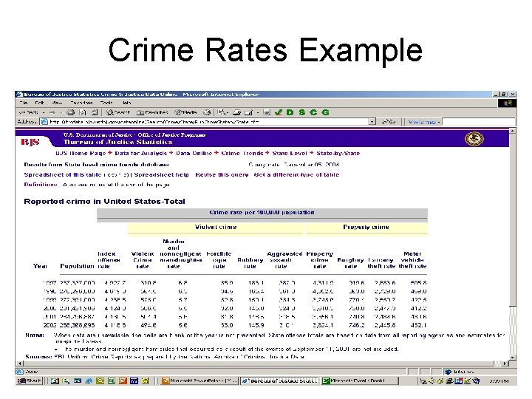The height and width of the screenshot is (399, 532).
Task: Open the View menu
Action: coord(57,103)
